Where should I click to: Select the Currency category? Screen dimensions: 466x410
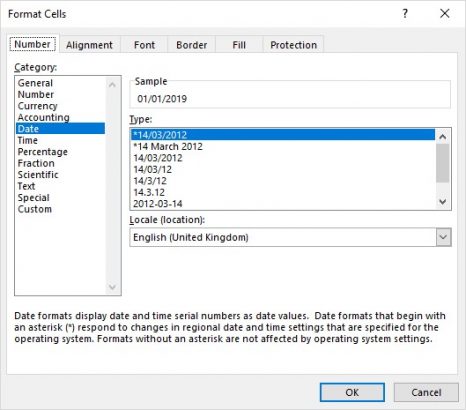[38, 106]
